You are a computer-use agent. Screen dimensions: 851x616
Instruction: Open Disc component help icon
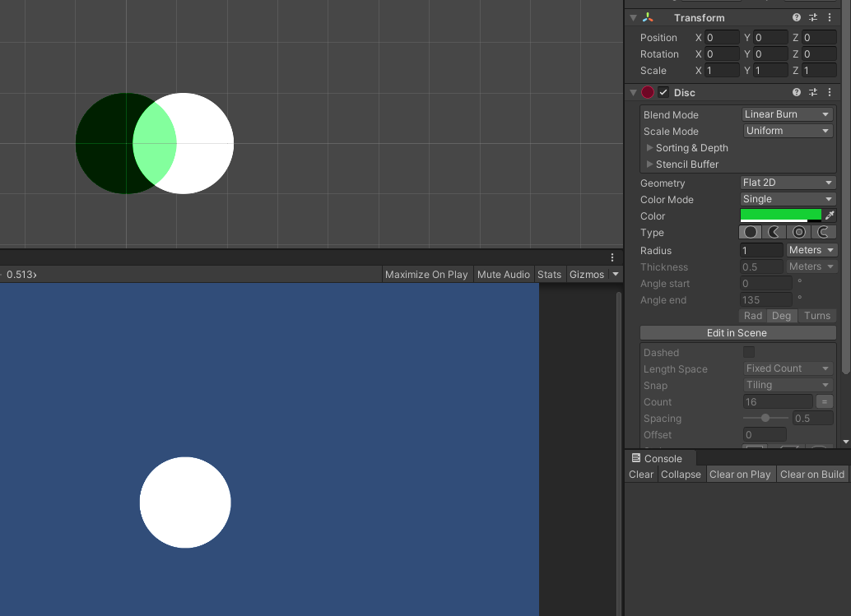796,92
